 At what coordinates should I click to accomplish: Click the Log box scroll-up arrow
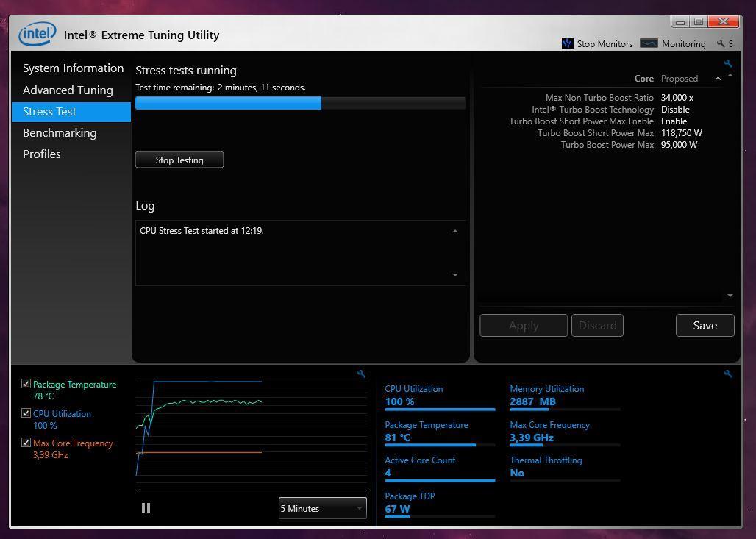point(455,232)
